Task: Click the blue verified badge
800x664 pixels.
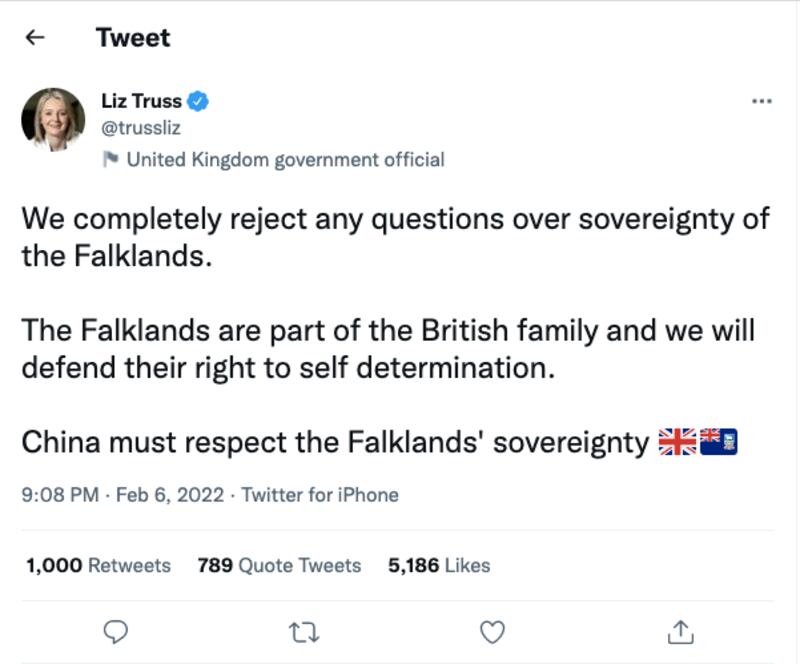Action: [200, 101]
